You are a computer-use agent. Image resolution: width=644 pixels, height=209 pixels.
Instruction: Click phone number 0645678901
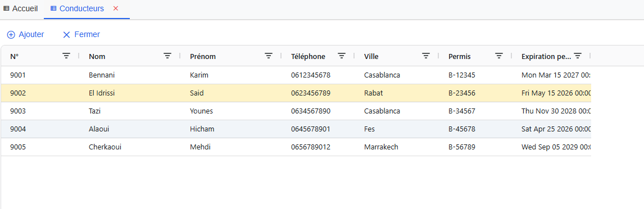311,129
